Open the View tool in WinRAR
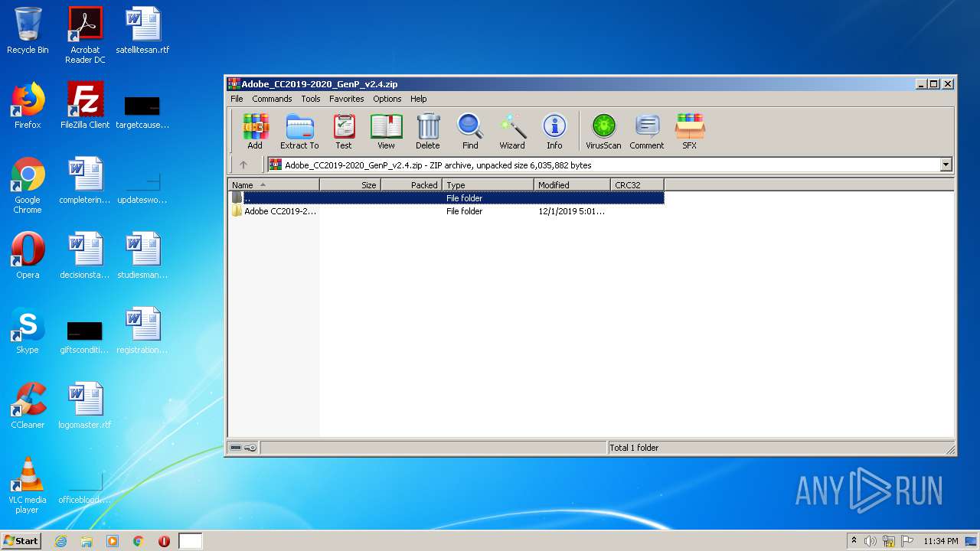Image resolution: width=980 pixels, height=551 pixels. 386,132
